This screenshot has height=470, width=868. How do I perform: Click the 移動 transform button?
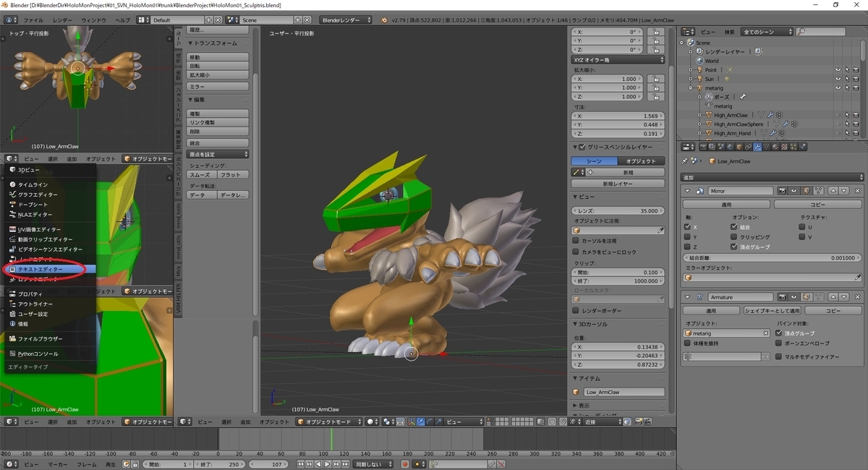click(218, 57)
